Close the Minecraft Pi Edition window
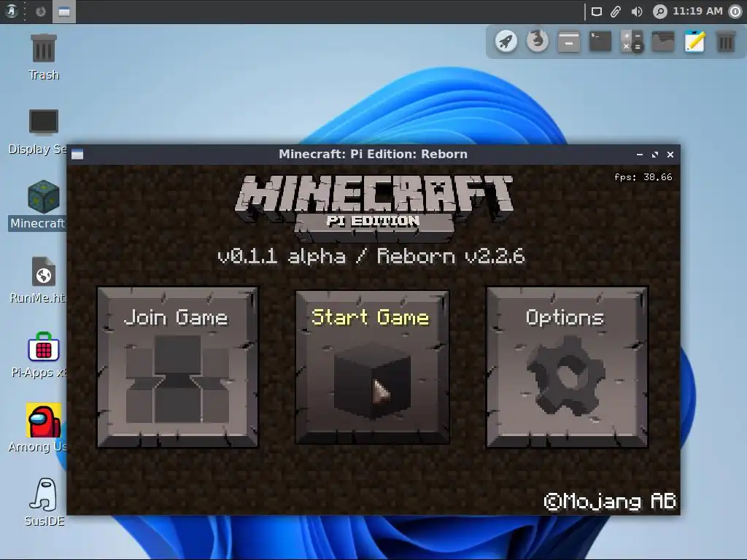 [670, 155]
